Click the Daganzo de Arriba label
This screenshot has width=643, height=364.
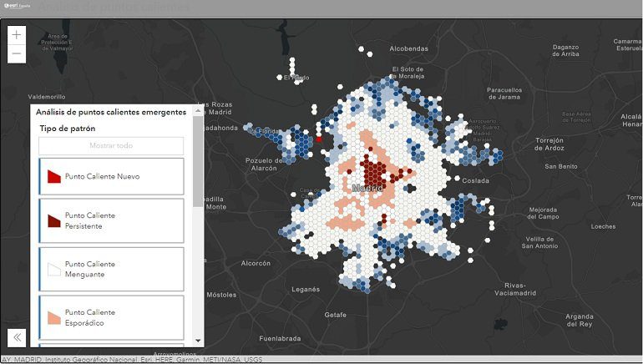coord(565,50)
